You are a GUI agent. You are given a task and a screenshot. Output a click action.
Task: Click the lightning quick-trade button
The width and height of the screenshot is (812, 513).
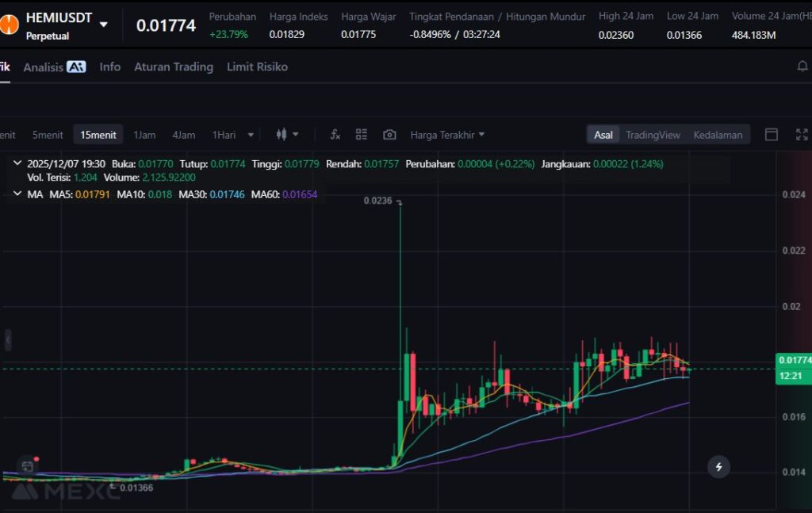point(718,466)
